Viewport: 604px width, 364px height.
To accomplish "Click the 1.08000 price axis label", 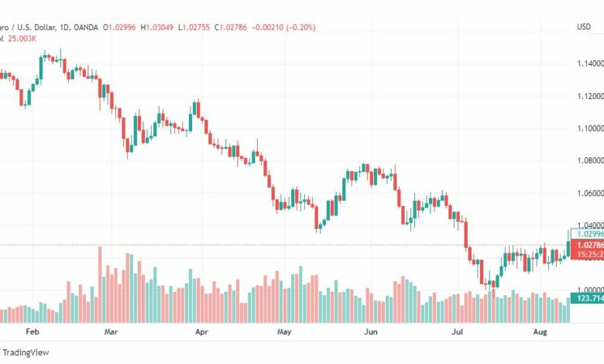I will pos(590,160).
